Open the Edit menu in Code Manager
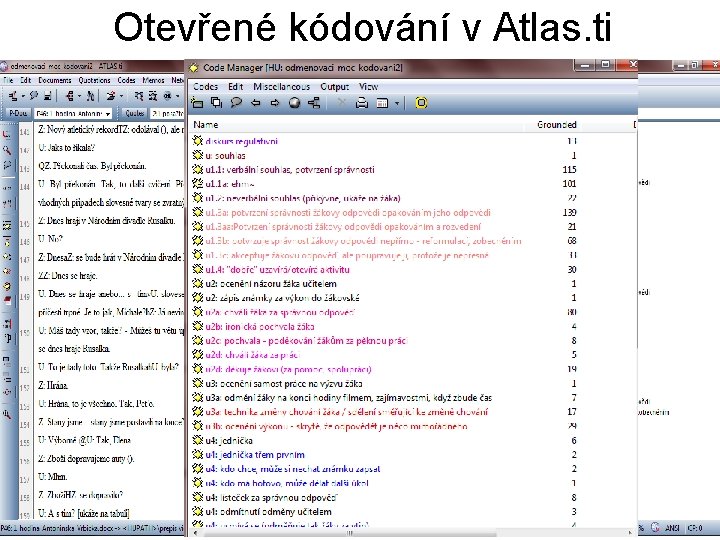This screenshot has height=540, width=720. (236, 87)
